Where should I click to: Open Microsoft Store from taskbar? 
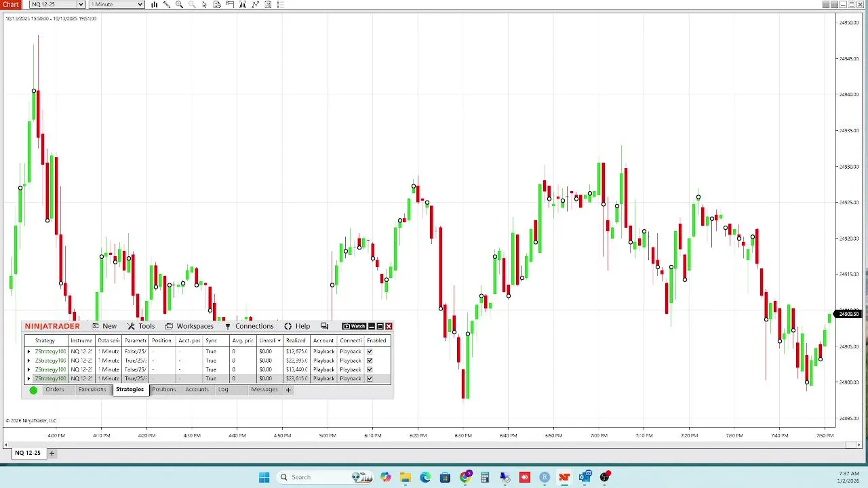(445, 477)
